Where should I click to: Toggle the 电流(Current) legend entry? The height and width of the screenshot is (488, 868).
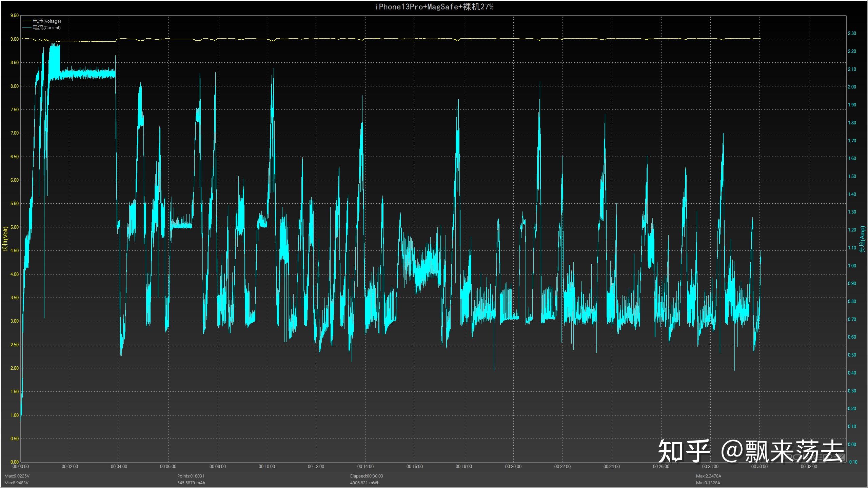[x=46, y=27]
